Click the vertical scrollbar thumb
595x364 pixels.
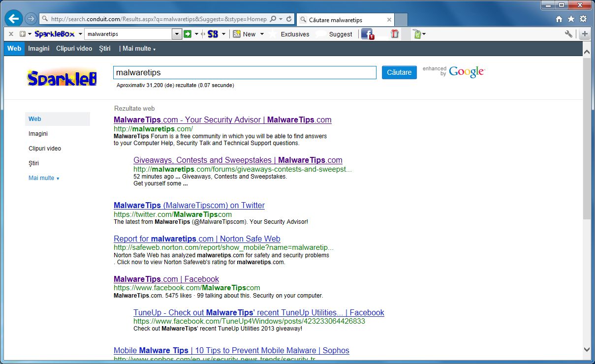[x=586, y=138]
